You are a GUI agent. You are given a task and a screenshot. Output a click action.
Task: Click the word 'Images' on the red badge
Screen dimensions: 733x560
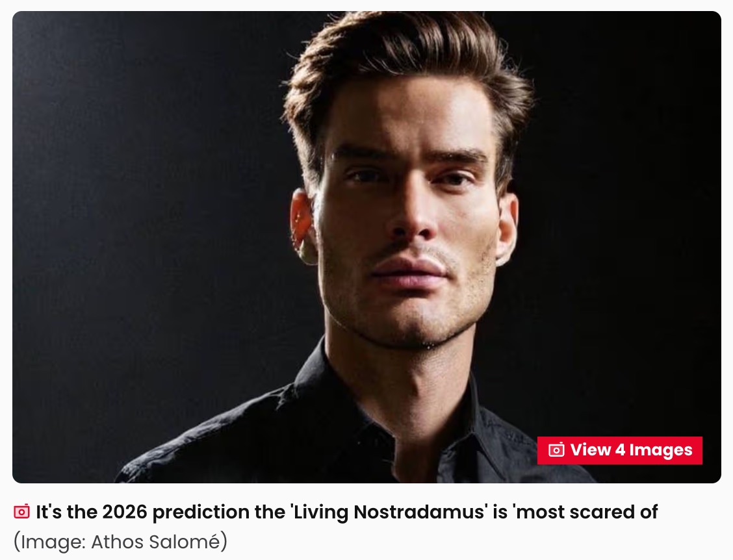coord(660,450)
